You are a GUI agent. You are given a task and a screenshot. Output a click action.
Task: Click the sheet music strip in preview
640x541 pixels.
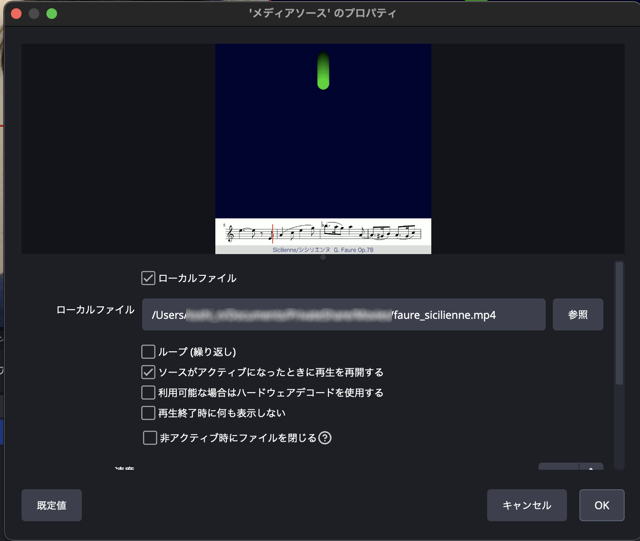click(x=323, y=233)
